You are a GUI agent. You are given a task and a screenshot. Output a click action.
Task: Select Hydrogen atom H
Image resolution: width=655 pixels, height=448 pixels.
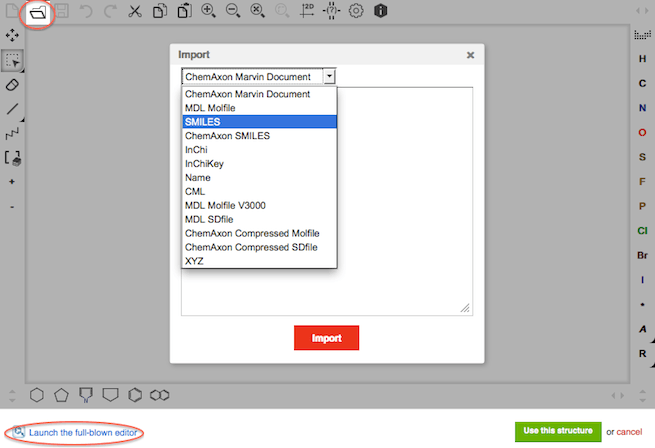[x=642, y=59]
